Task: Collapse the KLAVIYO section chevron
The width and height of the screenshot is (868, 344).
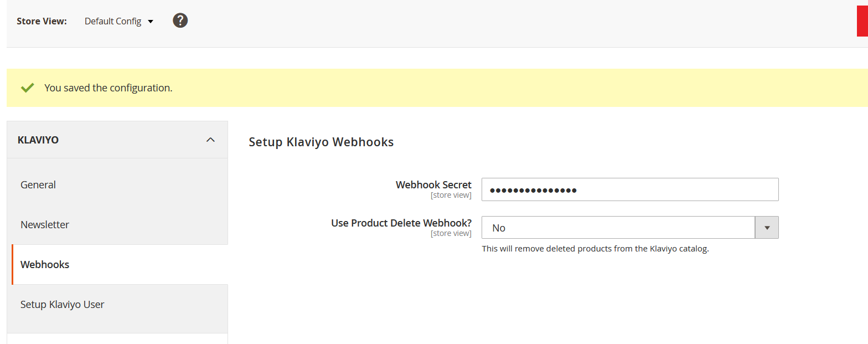Action: (210, 140)
